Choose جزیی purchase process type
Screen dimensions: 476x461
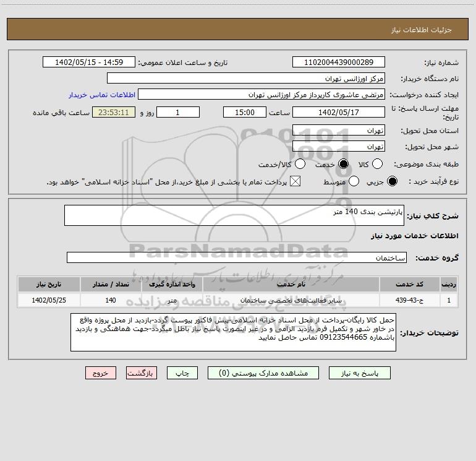pyautogui.click(x=393, y=181)
